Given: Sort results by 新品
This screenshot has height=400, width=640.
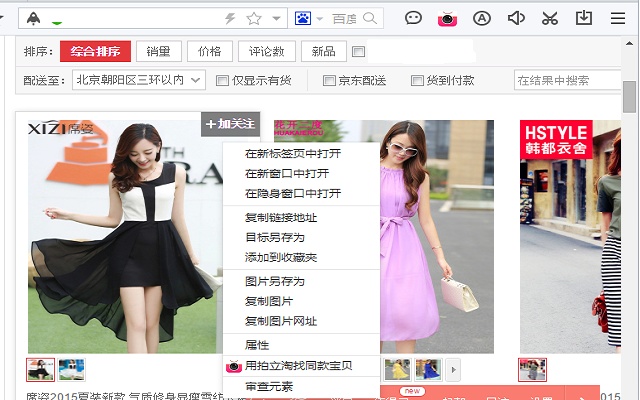Looking at the screenshot, I should [x=323, y=51].
